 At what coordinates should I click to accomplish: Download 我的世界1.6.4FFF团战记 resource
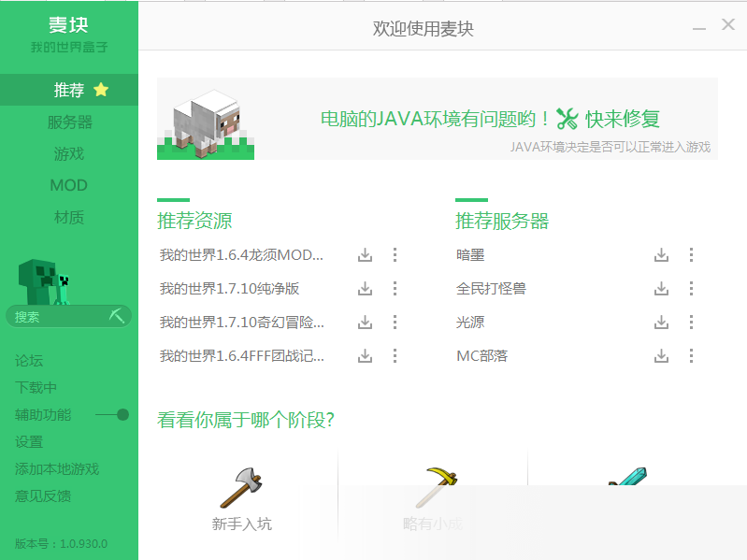point(365,355)
